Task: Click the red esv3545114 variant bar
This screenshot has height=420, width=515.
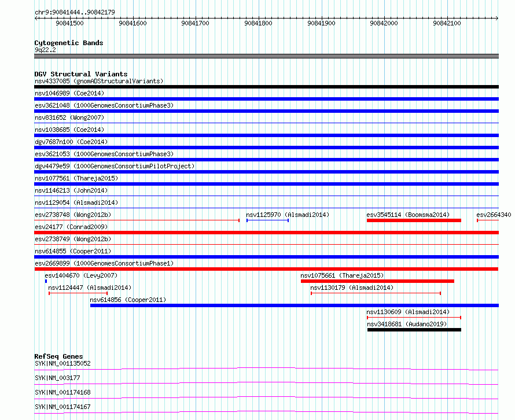Action: click(414, 220)
